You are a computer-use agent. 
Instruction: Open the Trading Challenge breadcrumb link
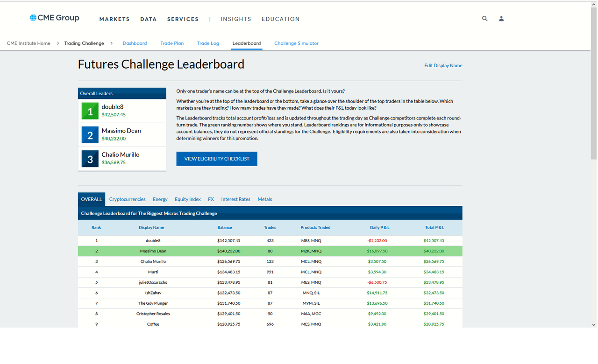(84, 43)
